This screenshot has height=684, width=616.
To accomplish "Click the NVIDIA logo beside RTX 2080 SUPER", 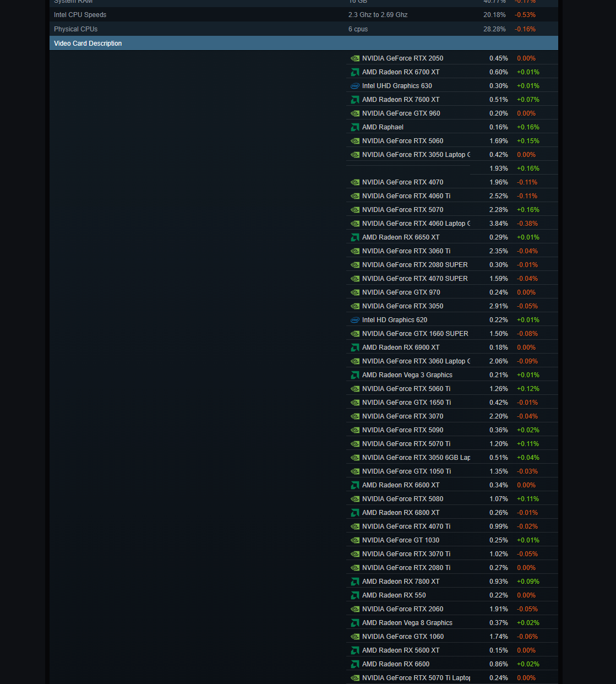I will coord(355,265).
